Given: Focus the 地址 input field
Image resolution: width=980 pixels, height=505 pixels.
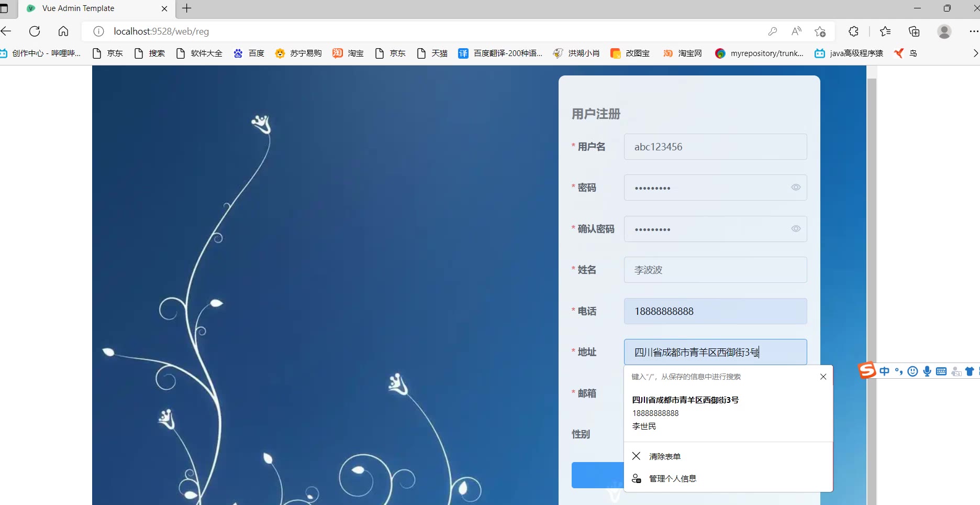Looking at the screenshot, I should tap(715, 352).
